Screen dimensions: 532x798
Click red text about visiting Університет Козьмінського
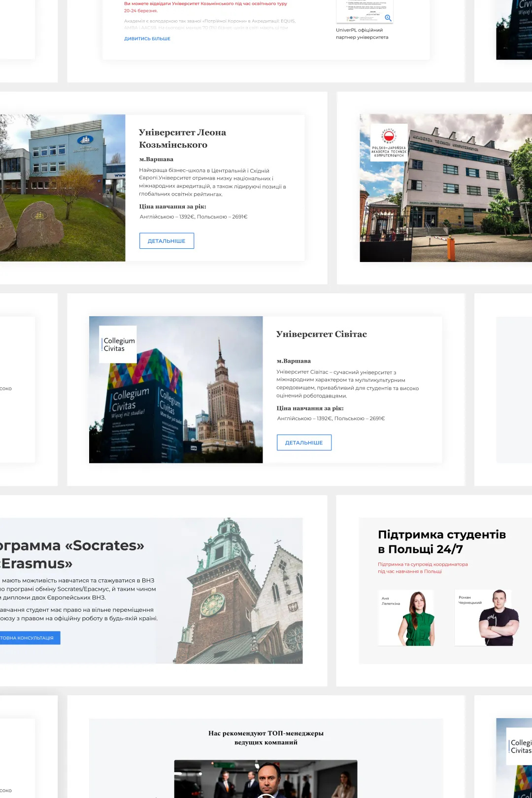(205, 7)
